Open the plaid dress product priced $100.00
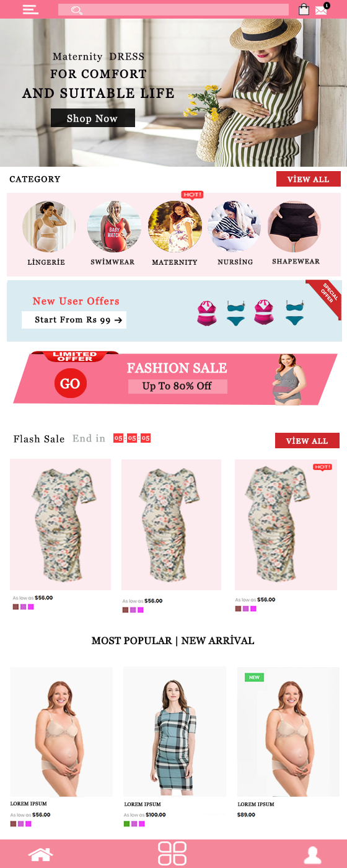 (x=175, y=732)
